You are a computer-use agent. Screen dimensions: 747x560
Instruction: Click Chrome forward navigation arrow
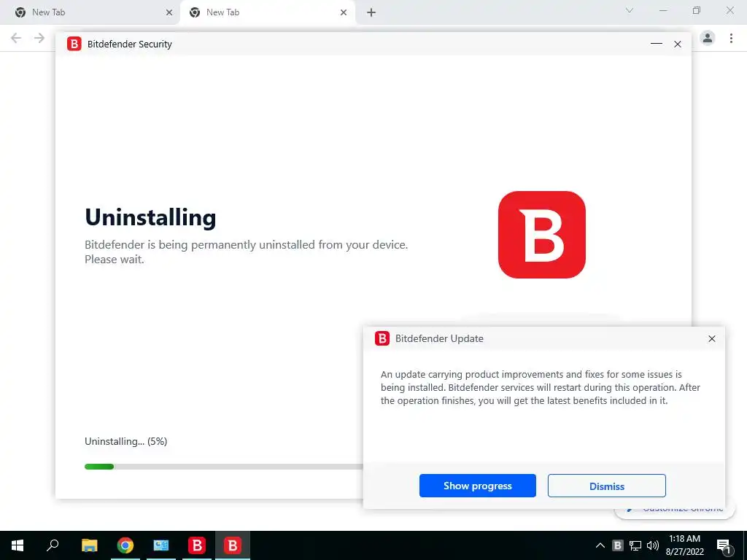tap(39, 38)
